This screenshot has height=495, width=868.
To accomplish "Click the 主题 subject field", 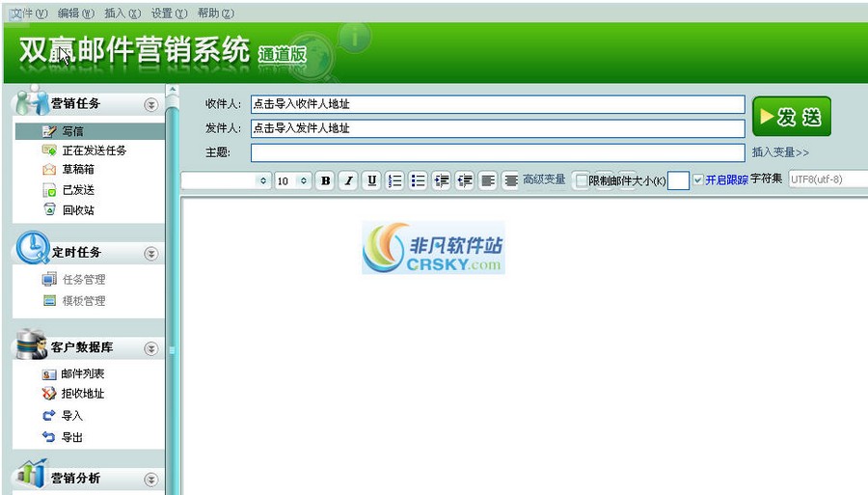I will (x=498, y=152).
